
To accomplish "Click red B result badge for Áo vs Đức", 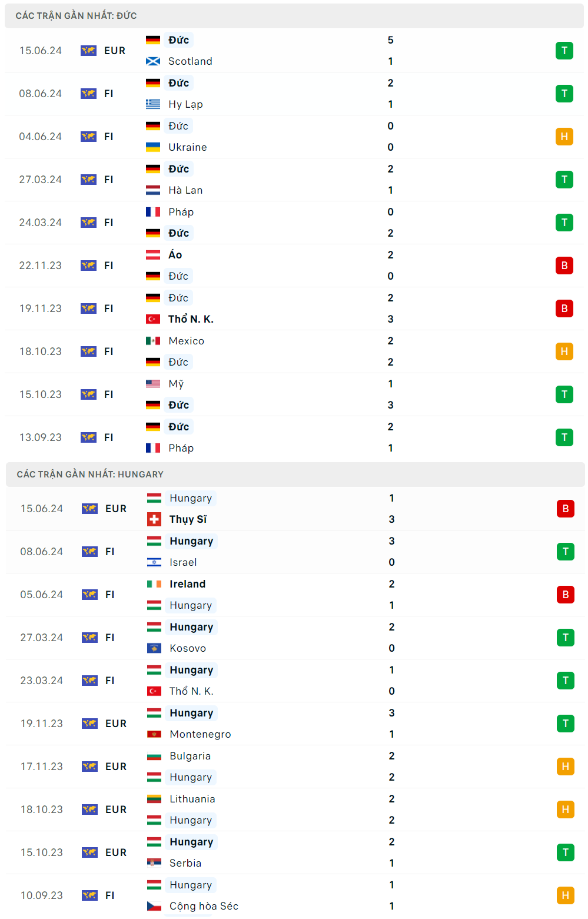I will pos(564,266).
